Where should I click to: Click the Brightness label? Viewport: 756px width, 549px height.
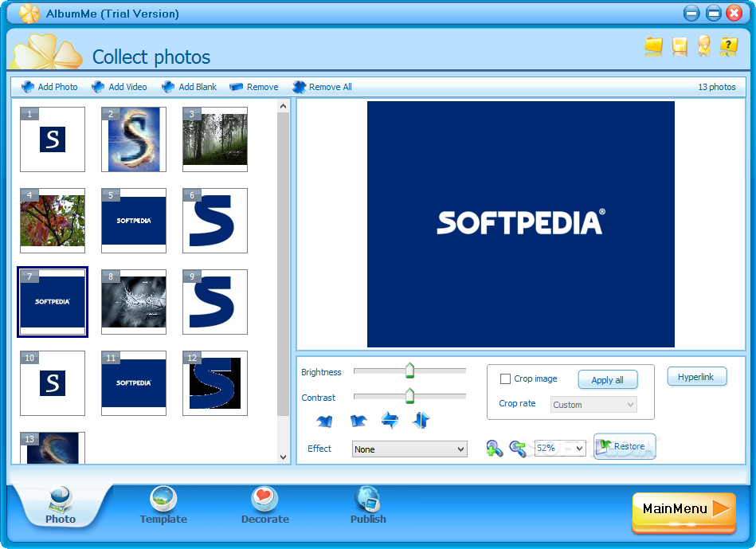coord(321,372)
